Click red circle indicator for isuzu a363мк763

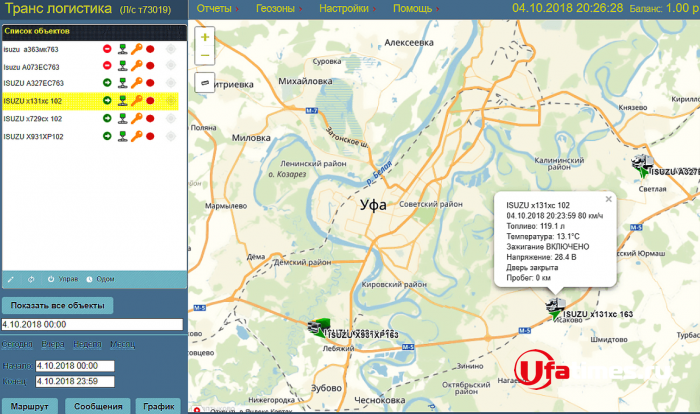click(x=150, y=49)
